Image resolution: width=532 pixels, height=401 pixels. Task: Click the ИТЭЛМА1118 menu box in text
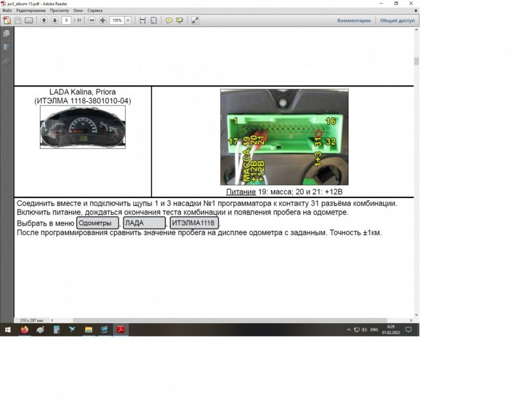(194, 223)
